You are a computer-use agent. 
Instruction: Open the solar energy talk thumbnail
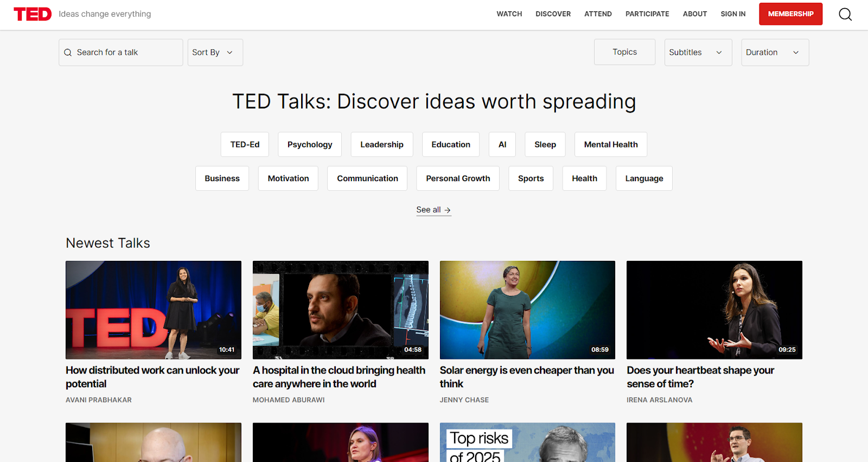(x=527, y=310)
